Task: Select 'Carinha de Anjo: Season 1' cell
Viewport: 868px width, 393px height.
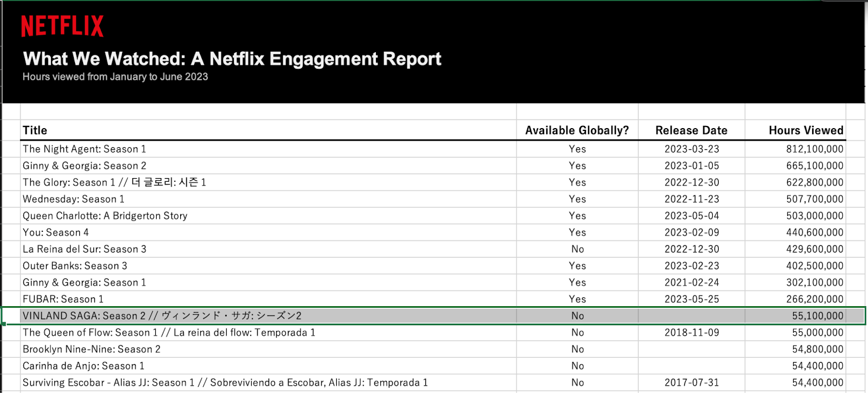Action: [269, 366]
